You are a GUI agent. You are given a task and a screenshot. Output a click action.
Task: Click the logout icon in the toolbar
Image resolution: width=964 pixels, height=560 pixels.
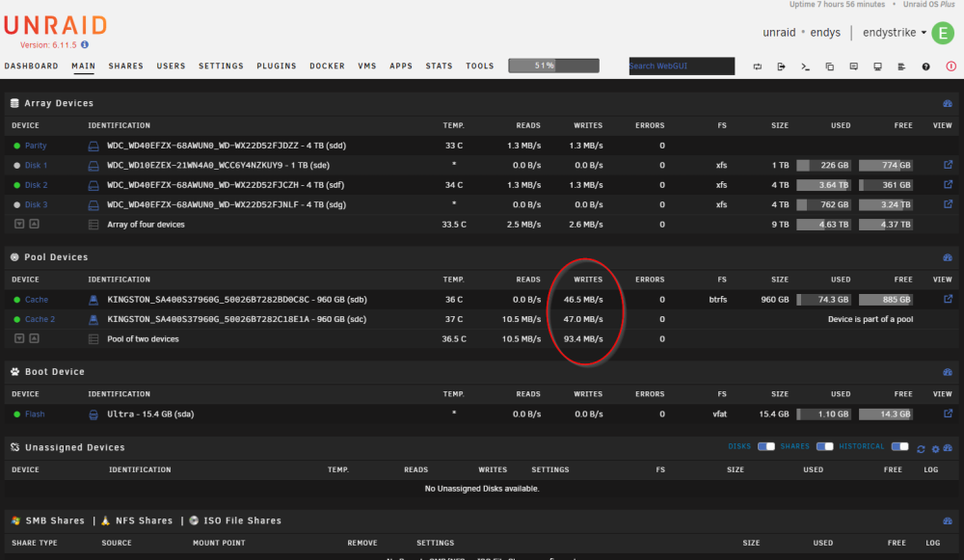pyautogui.click(x=782, y=67)
